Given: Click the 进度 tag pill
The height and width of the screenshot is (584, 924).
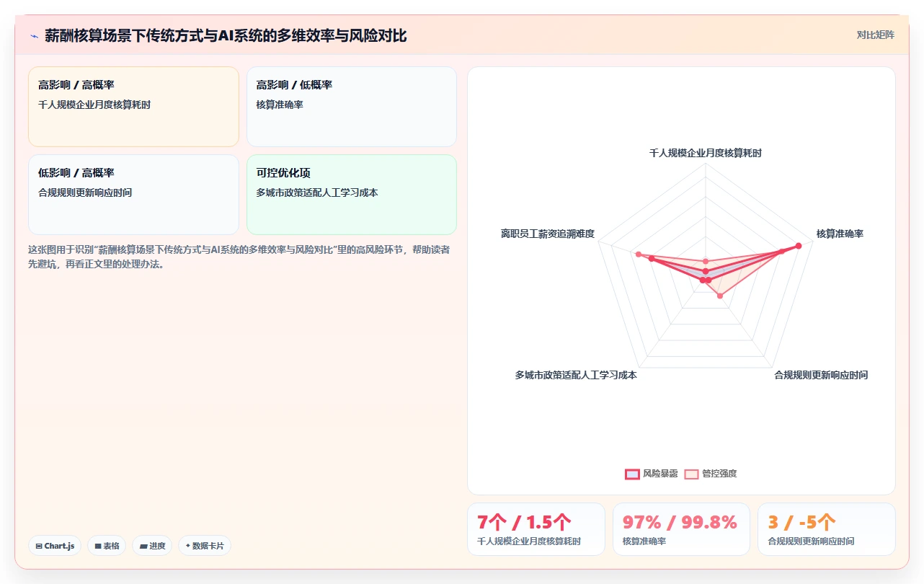Looking at the screenshot, I should (152, 546).
